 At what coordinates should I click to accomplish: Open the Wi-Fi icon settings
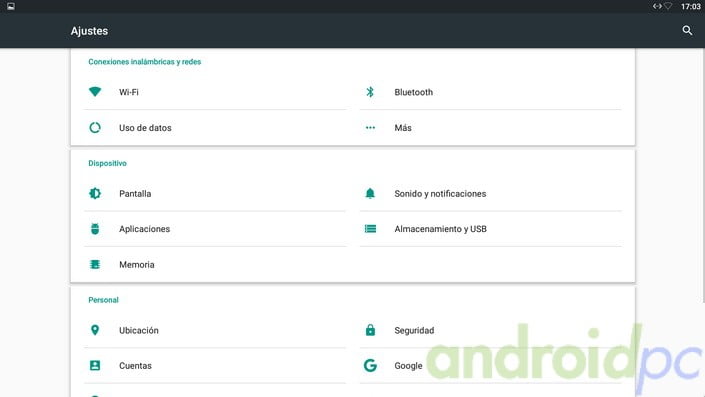point(95,92)
